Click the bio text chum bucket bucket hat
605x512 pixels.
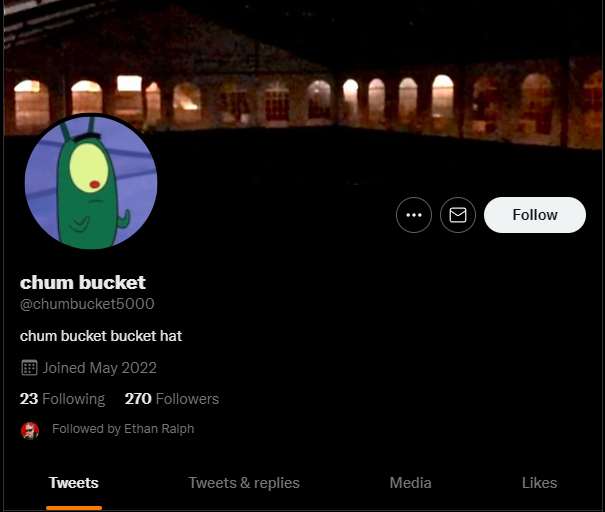(x=101, y=336)
